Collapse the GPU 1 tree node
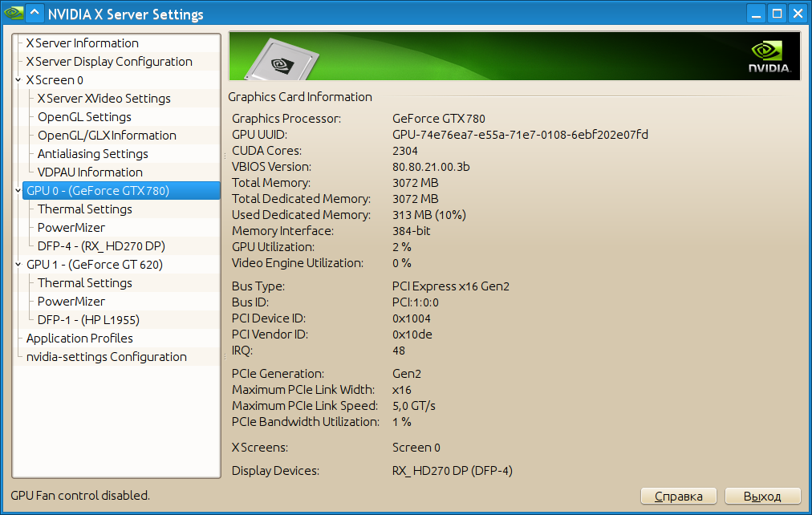 pos(18,265)
